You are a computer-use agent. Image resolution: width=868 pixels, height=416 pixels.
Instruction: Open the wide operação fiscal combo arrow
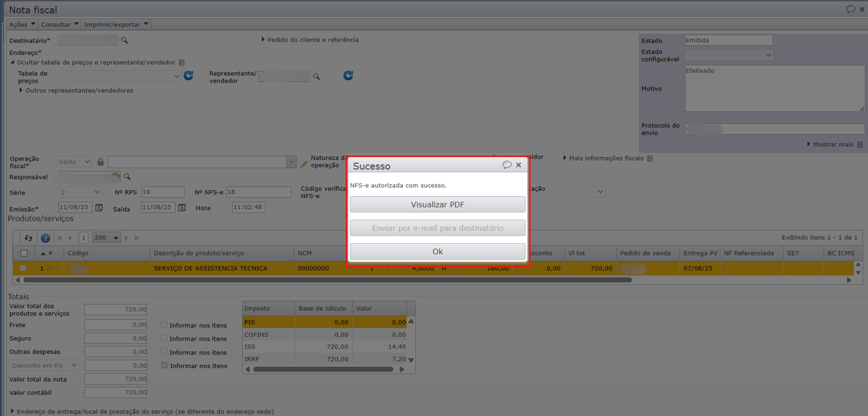coord(292,162)
